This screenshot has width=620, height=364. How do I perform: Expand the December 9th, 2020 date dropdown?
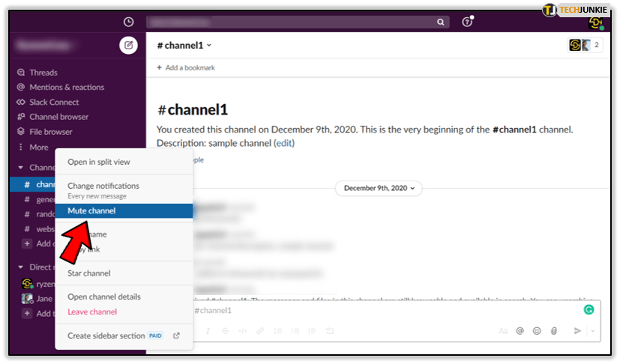point(379,188)
